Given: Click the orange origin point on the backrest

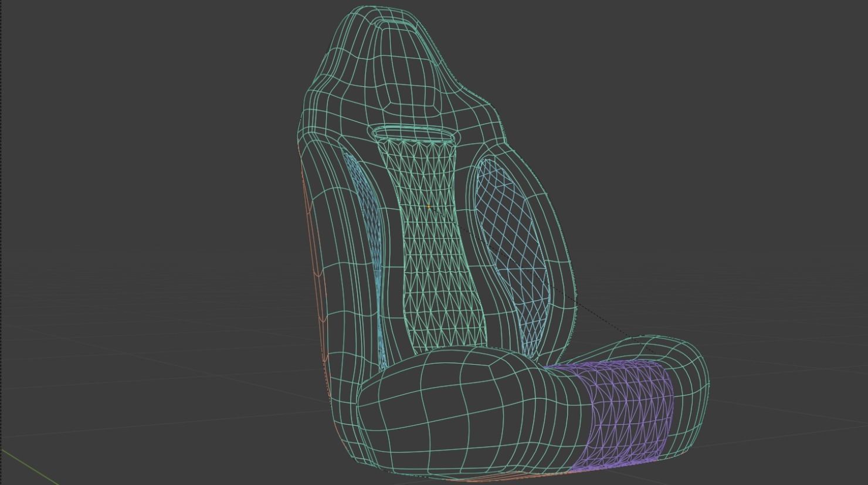Looking at the screenshot, I should pyautogui.click(x=429, y=206).
